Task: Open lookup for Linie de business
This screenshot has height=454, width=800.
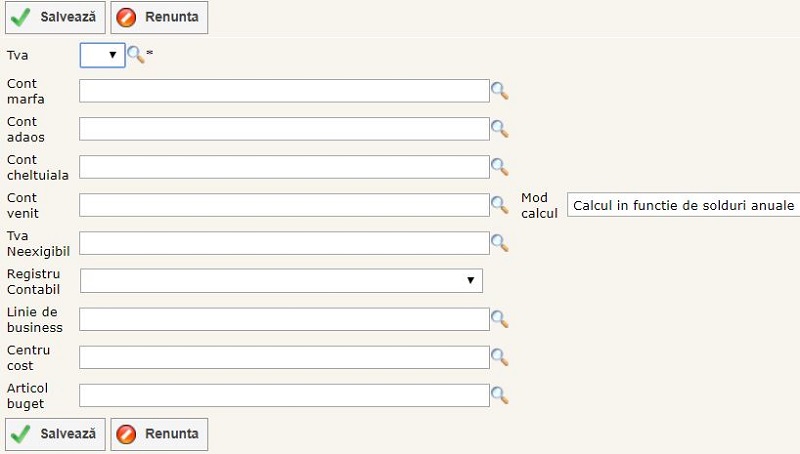Action: click(x=499, y=319)
